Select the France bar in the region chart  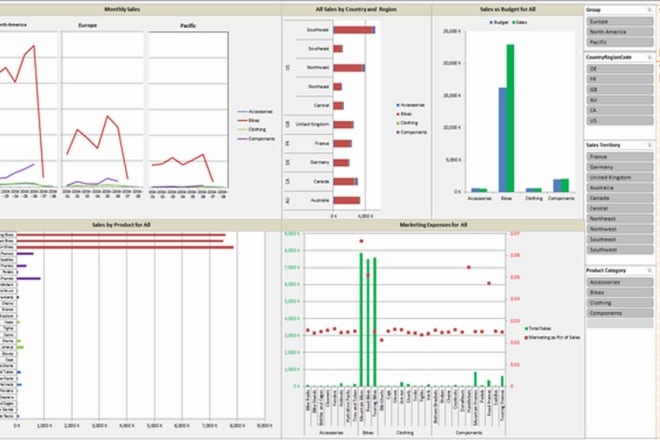343,144
